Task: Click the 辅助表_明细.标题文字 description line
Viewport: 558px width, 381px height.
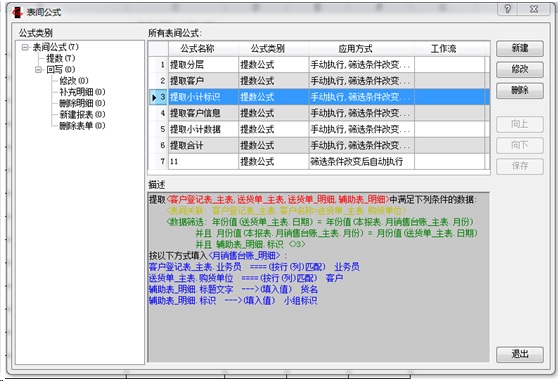Action: tap(233, 289)
